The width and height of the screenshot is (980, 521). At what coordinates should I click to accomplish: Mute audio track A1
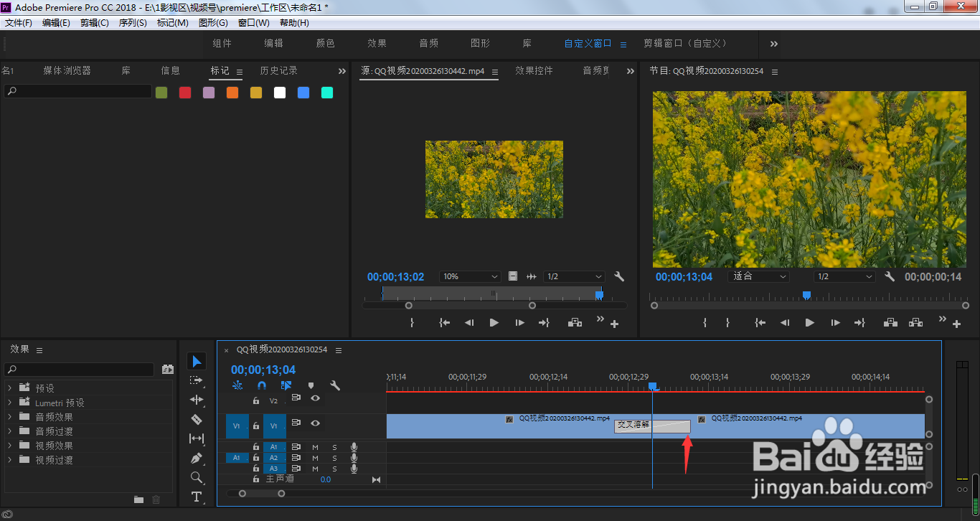(x=315, y=447)
